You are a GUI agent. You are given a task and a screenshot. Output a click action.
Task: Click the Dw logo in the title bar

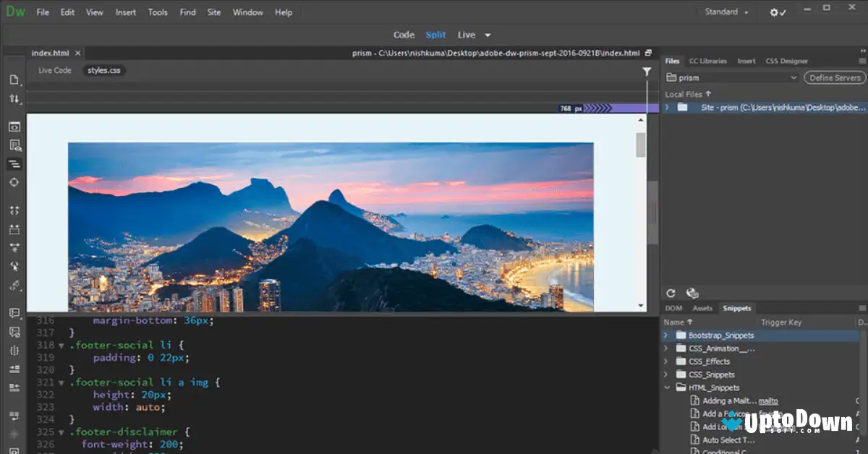pyautogui.click(x=14, y=11)
